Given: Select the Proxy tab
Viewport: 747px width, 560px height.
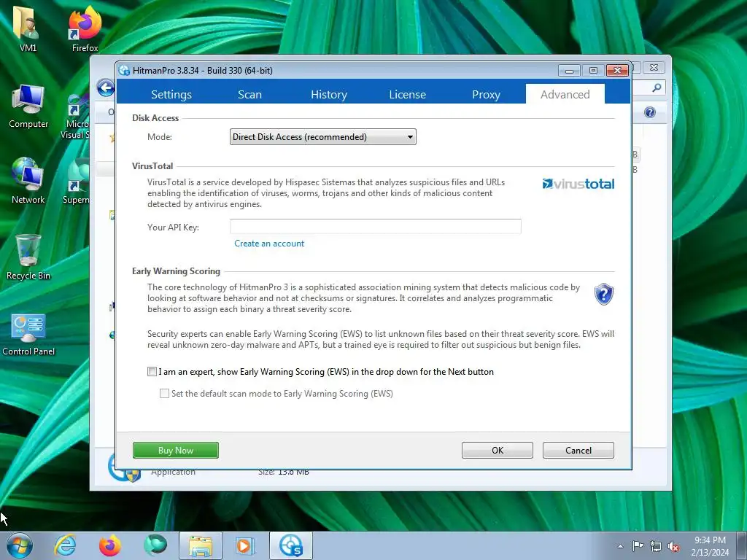Looking at the screenshot, I should coord(486,94).
